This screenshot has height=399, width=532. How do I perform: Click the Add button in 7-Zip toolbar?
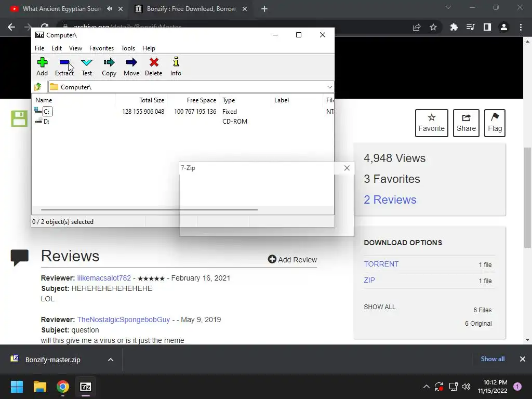click(42, 66)
